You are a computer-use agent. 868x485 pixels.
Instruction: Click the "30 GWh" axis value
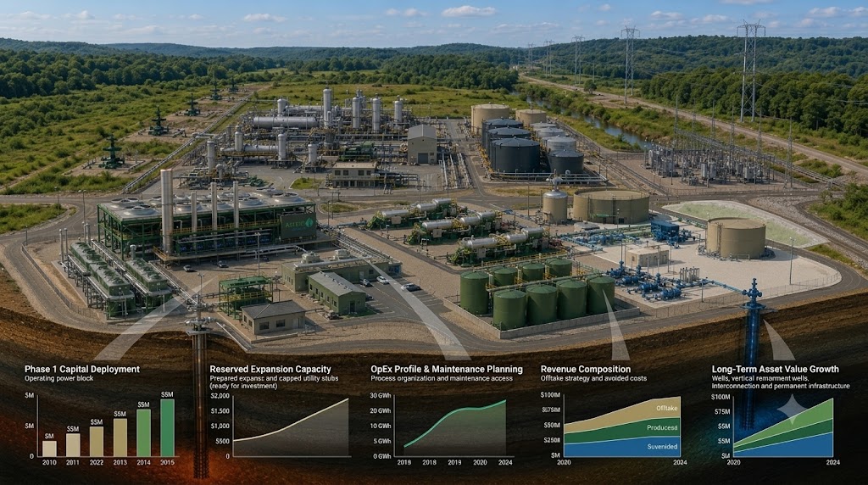[381, 396]
